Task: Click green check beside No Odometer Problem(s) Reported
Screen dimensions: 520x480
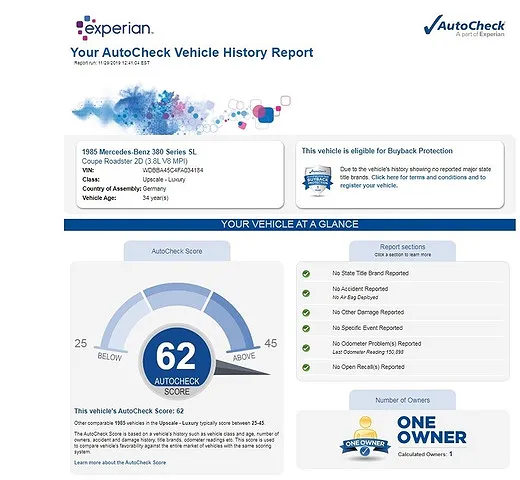Action: pos(306,348)
